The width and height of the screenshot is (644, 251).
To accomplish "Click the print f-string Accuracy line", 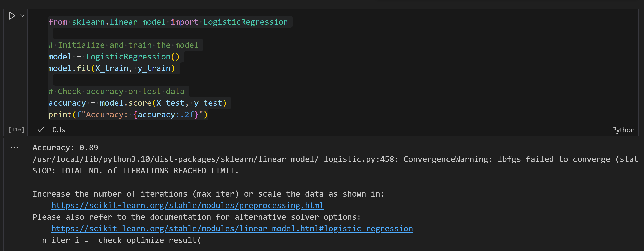I will [x=128, y=115].
